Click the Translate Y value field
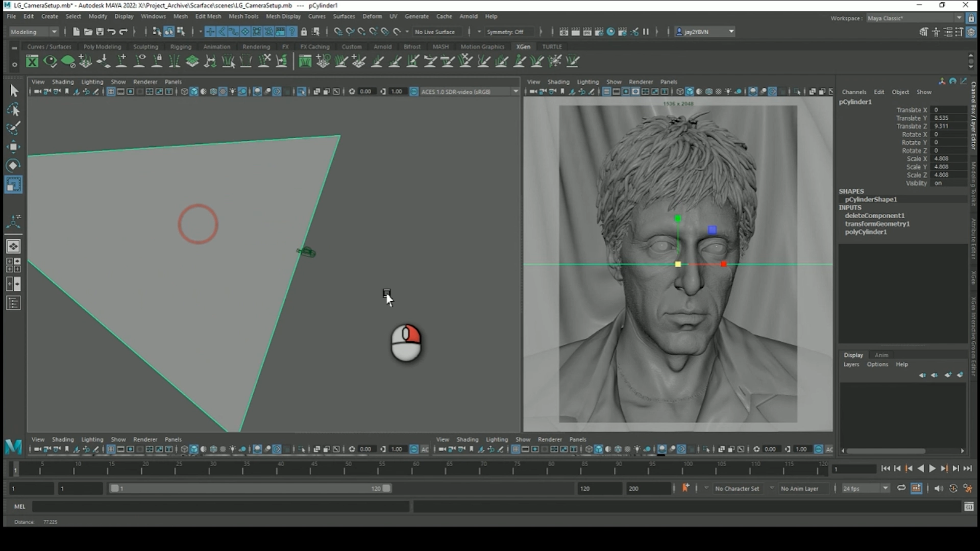Screen dimensions: 980x551 (x=948, y=118)
